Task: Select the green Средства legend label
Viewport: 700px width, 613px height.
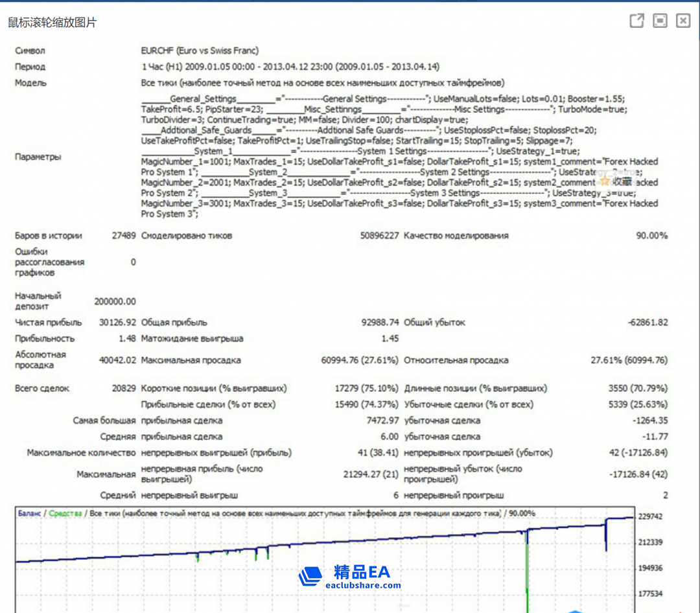Action: [x=65, y=513]
